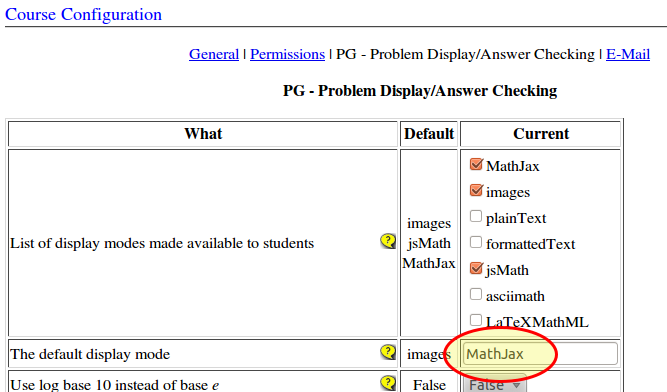This screenshot has width=667, height=392.
Task: Enable the formattedText display mode
Action: coord(476,242)
